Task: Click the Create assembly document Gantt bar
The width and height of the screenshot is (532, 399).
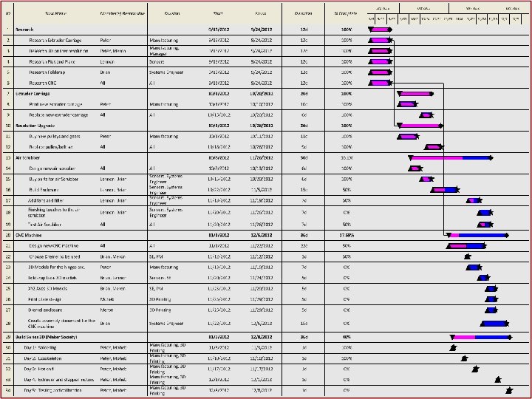Action: 494,324
